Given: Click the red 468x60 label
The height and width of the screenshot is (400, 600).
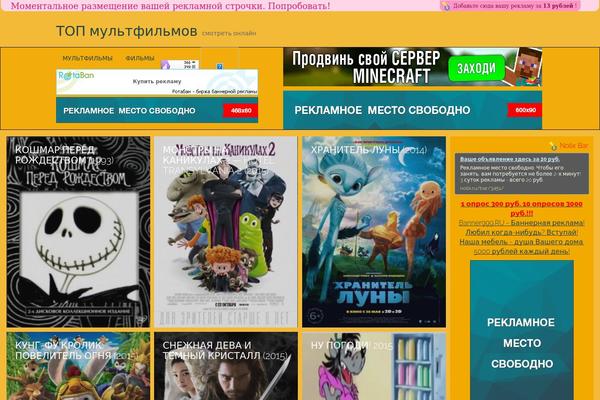Looking at the screenshot, I should point(241,111).
